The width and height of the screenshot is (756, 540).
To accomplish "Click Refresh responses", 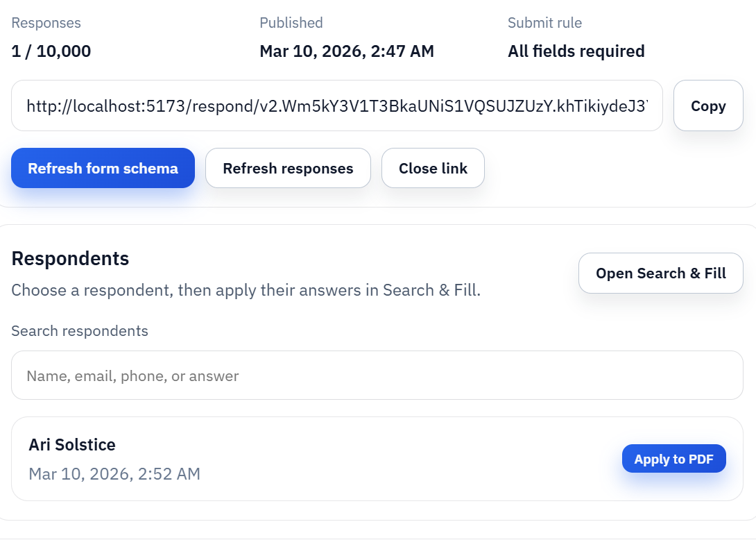I will [288, 168].
